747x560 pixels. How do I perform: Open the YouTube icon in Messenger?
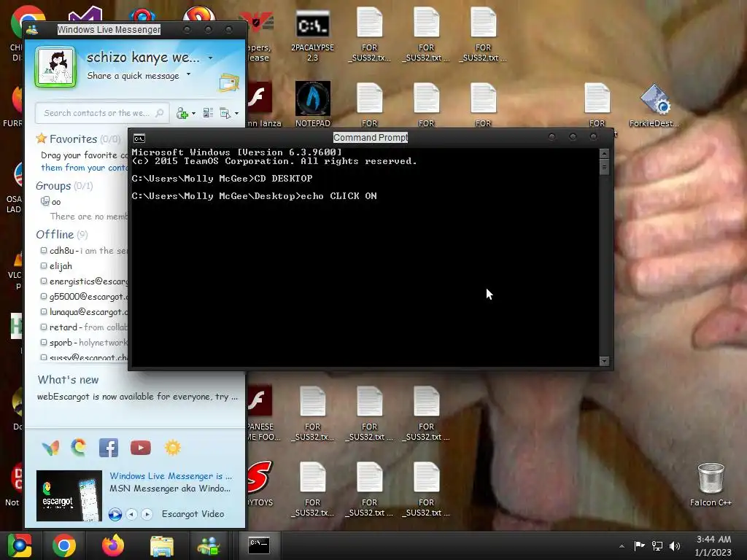click(141, 448)
